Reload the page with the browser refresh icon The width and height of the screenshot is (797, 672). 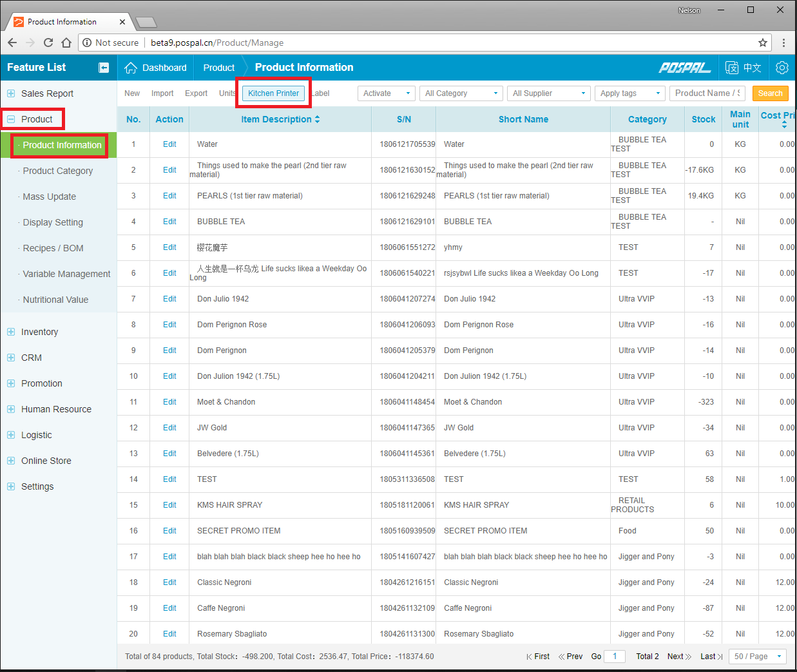[48, 43]
